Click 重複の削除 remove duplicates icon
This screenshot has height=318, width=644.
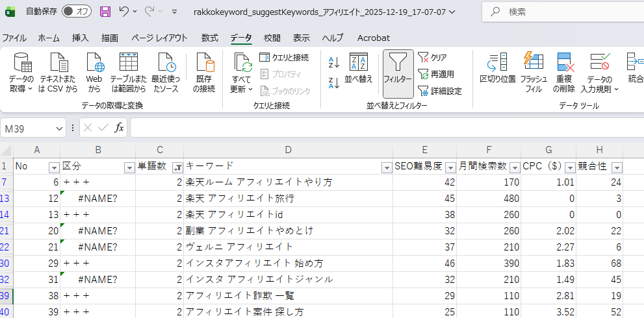(x=565, y=71)
